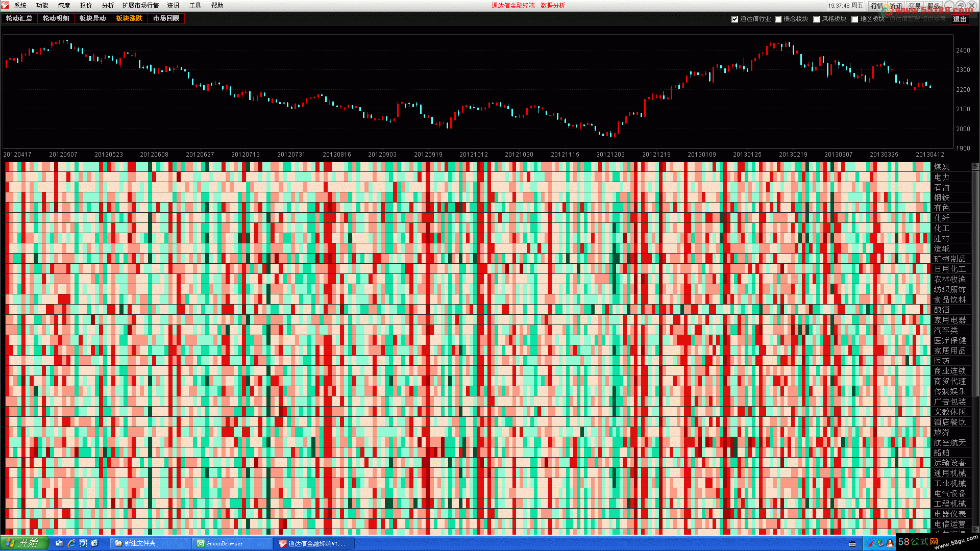Open the QQ penguin tray icon

tap(890, 544)
